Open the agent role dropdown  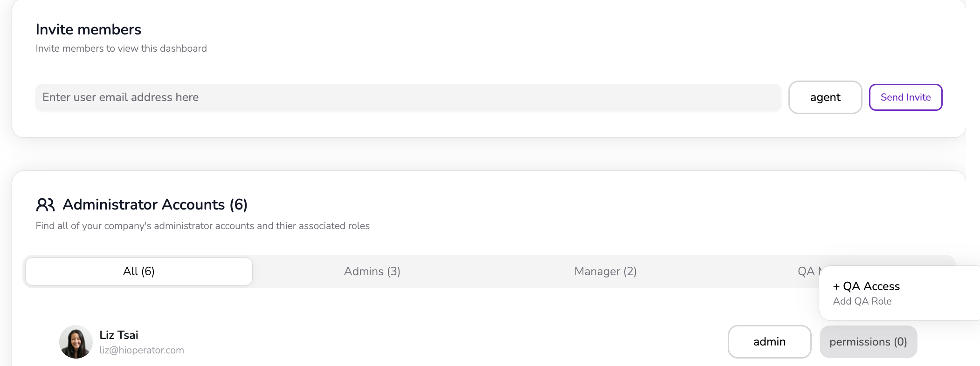[825, 97]
